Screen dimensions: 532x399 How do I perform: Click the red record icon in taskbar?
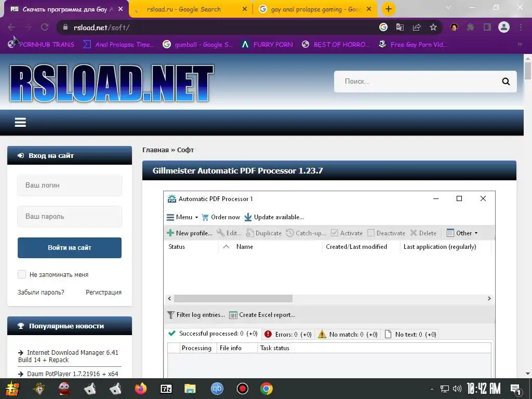[242, 389]
